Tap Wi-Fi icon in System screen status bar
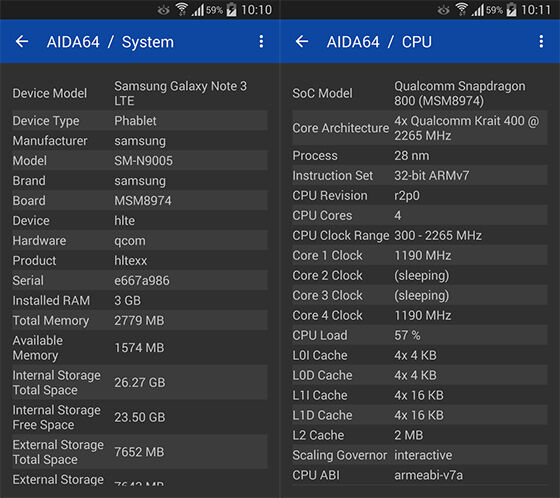Viewport: 560px width, 498px height. click(x=182, y=10)
